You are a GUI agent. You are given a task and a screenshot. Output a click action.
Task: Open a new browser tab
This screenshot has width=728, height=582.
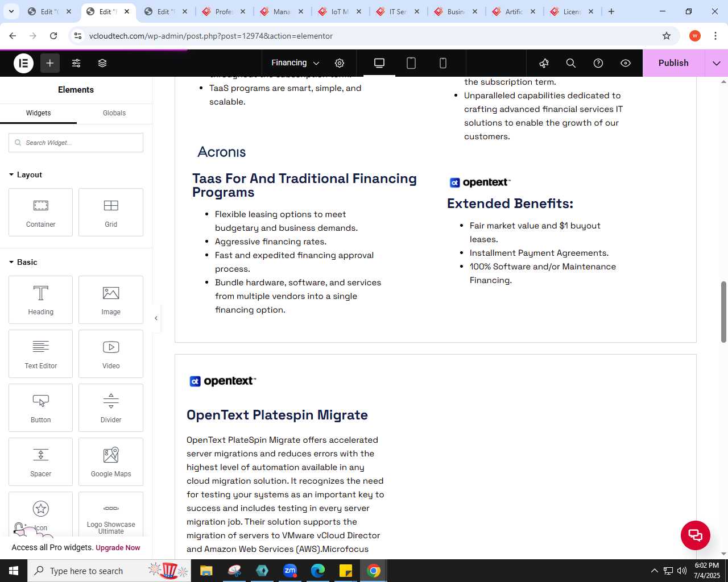(611, 11)
